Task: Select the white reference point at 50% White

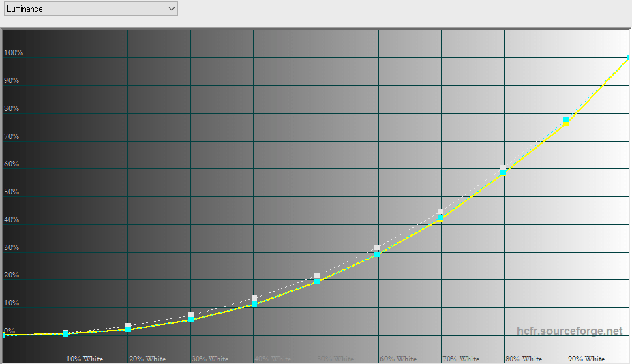Action: pos(317,275)
